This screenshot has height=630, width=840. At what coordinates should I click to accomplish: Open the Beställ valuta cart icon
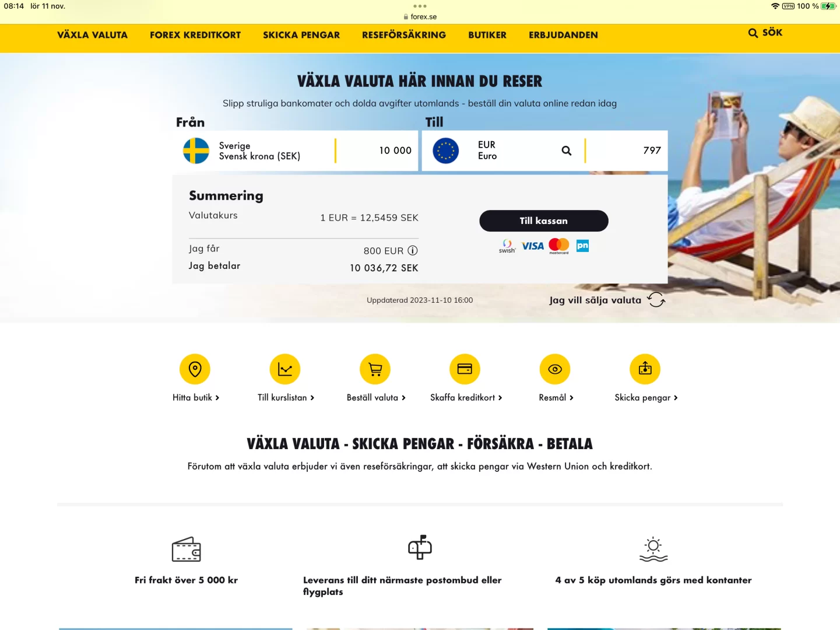(x=375, y=369)
